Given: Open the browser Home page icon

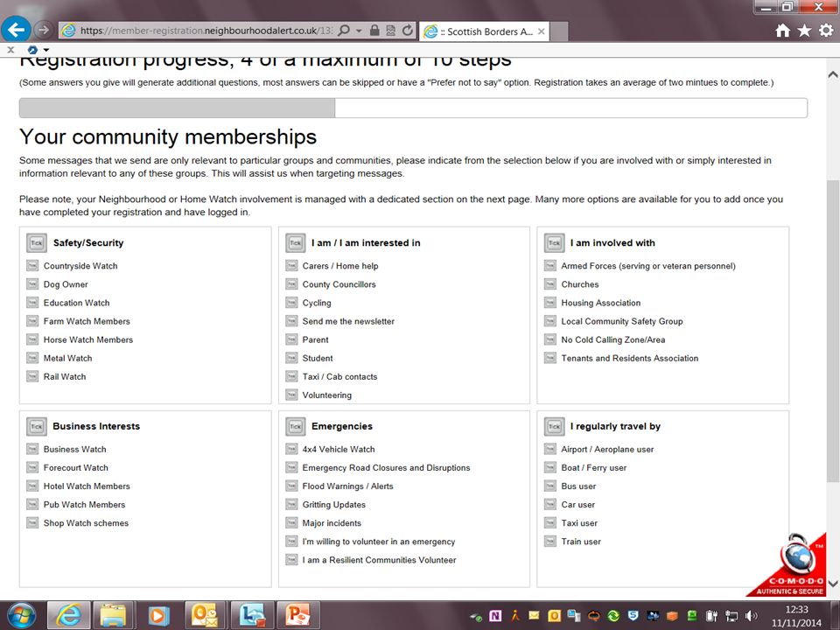Looking at the screenshot, I should point(782,31).
